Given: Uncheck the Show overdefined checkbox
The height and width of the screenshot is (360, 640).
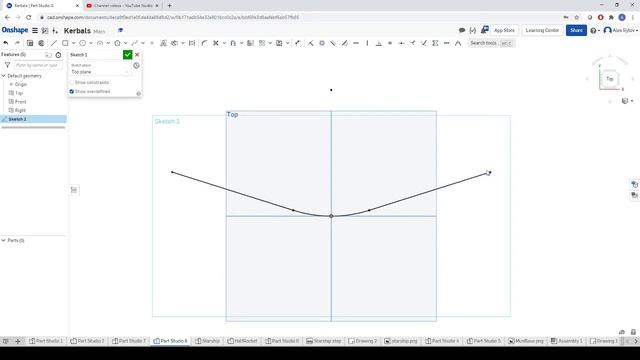Looking at the screenshot, I should pos(72,91).
